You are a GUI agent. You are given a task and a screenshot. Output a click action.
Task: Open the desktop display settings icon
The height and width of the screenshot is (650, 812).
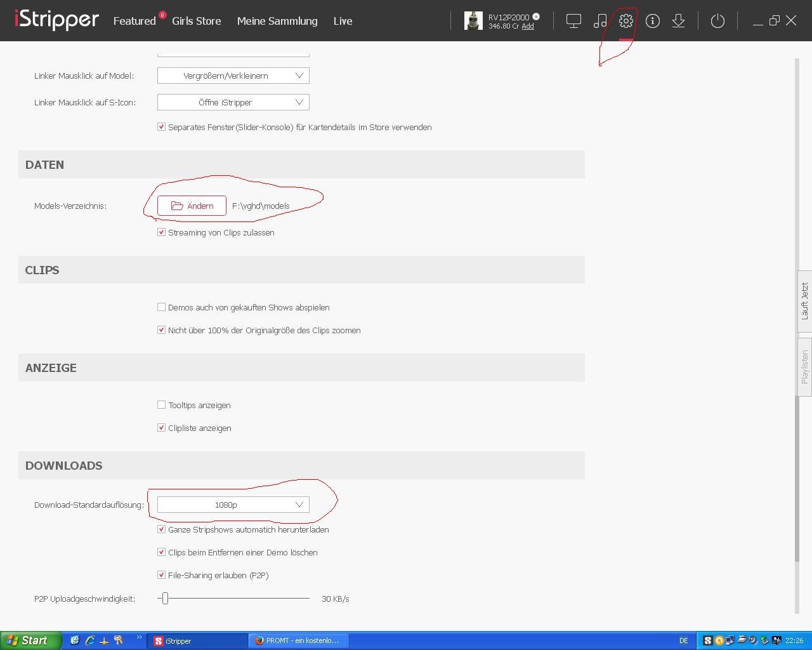(573, 21)
